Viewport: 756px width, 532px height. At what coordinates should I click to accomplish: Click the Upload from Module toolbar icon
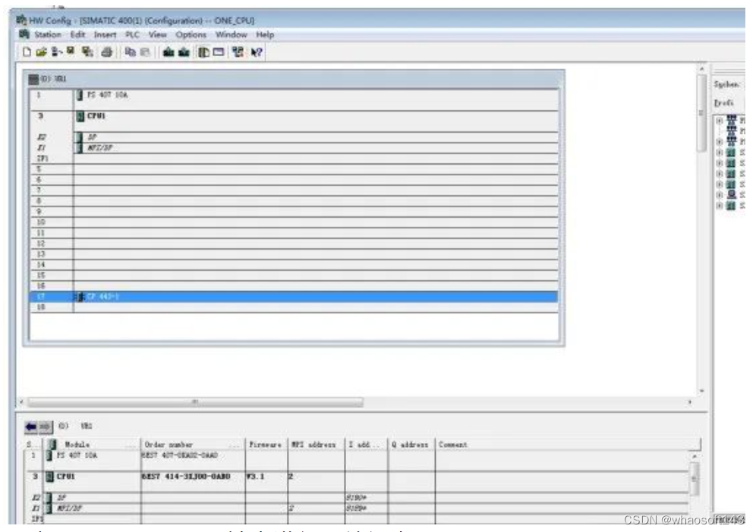tap(184, 52)
